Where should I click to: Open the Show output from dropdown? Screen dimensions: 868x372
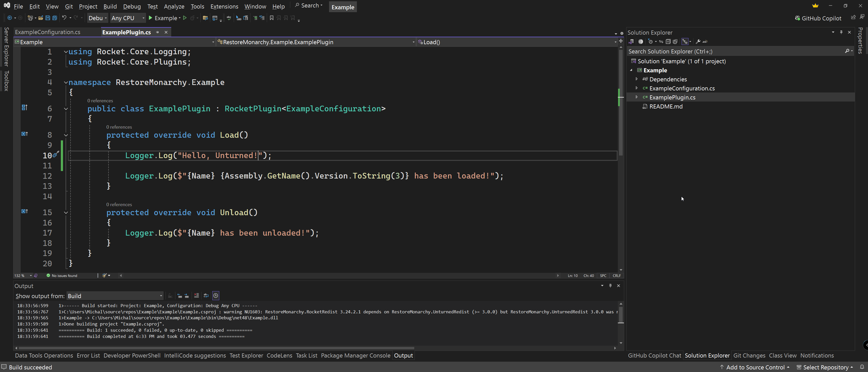coord(115,296)
